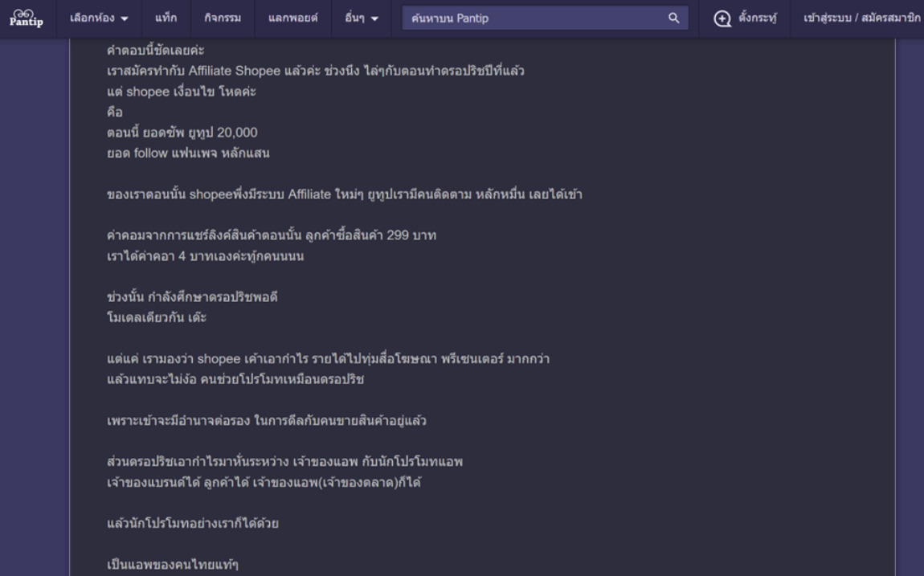This screenshot has height=576, width=924.
Task: Click the text โมเดลเดียวกัน เด๊ะ
Action: pos(157,318)
